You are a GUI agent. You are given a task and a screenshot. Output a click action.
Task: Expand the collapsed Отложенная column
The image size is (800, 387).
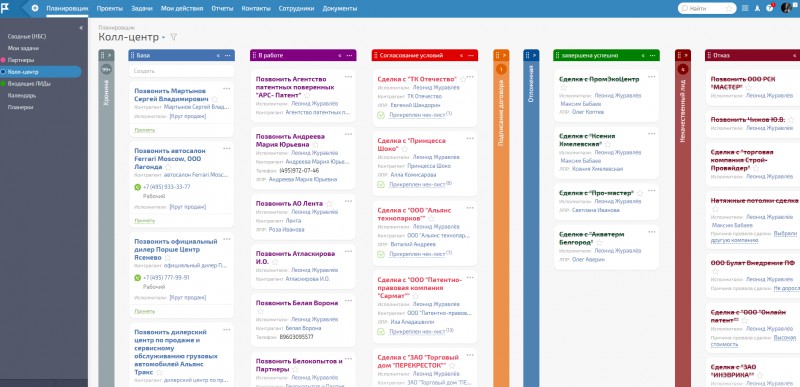pyautogui.click(x=535, y=55)
